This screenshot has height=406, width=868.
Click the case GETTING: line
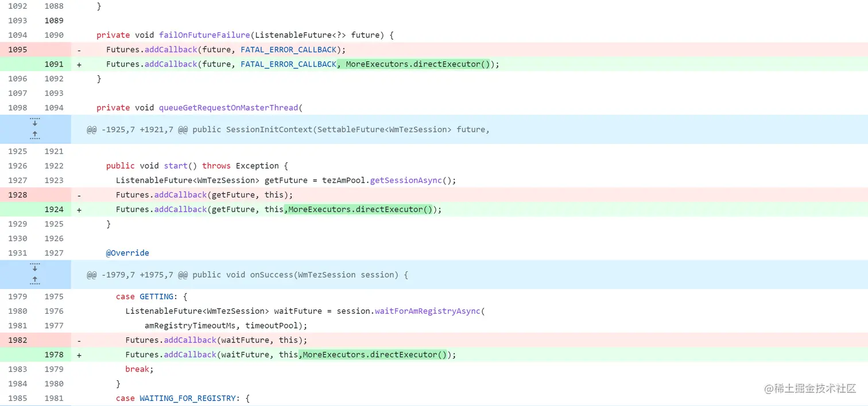pyautogui.click(x=152, y=296)
